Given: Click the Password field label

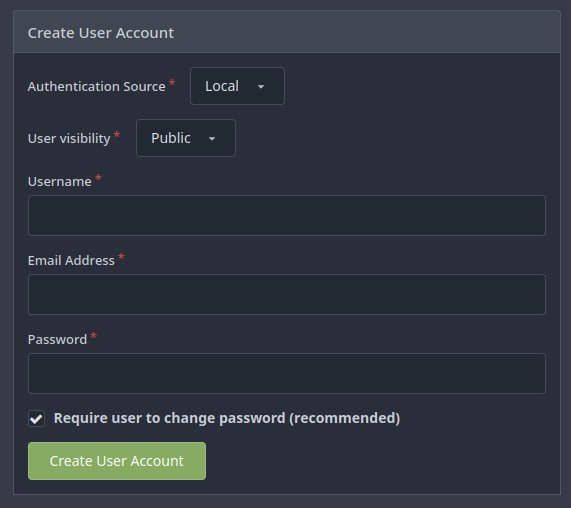Looking at the screenshot, I should (x=58, y=339).
